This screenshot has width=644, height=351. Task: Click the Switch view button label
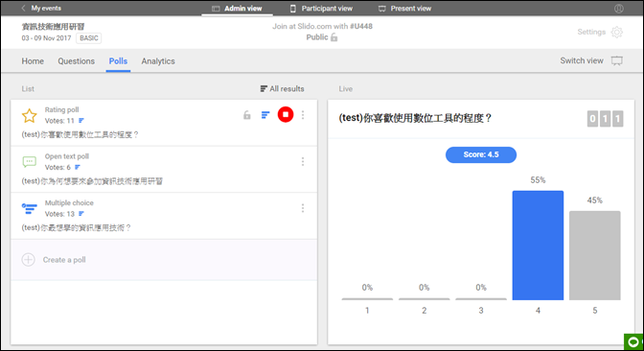click(582, 60)
